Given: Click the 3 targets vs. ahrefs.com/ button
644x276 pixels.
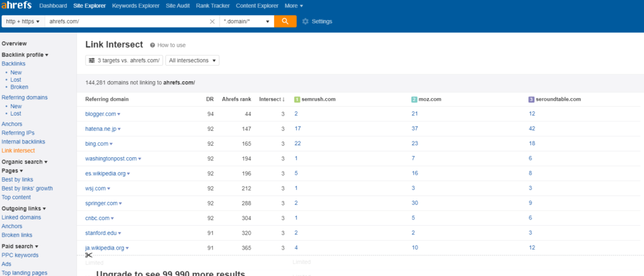Looking at the screenshot, I should [x=124, y=60].
